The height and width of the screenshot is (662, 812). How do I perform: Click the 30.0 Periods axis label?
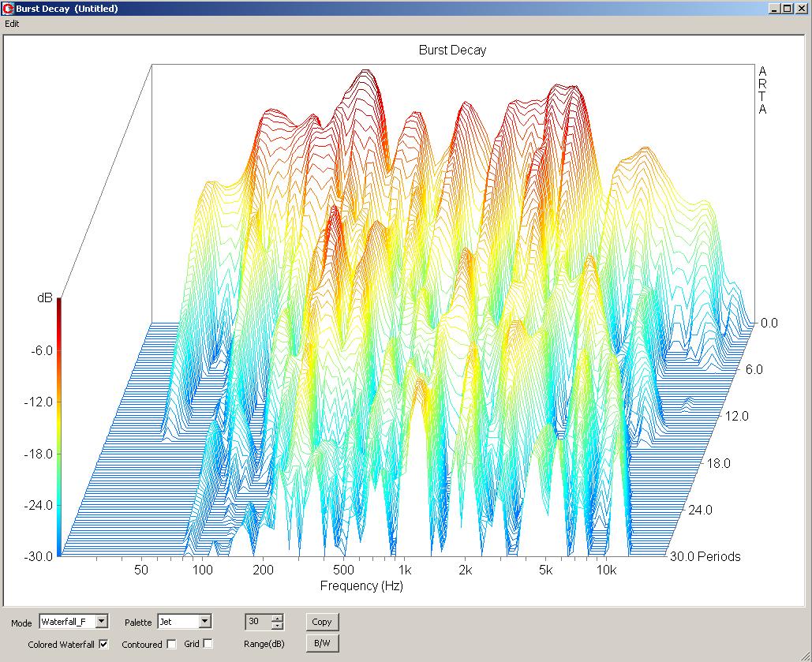705,556
